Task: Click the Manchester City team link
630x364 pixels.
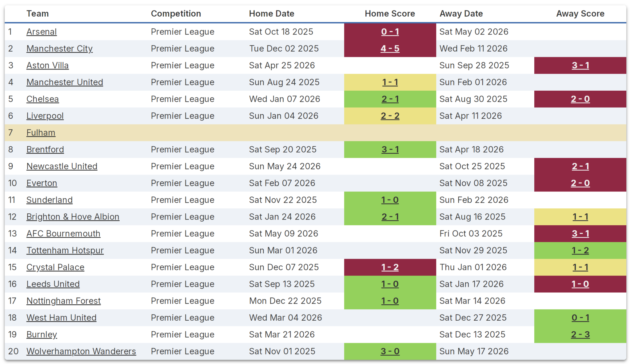Action: (59, 49)
